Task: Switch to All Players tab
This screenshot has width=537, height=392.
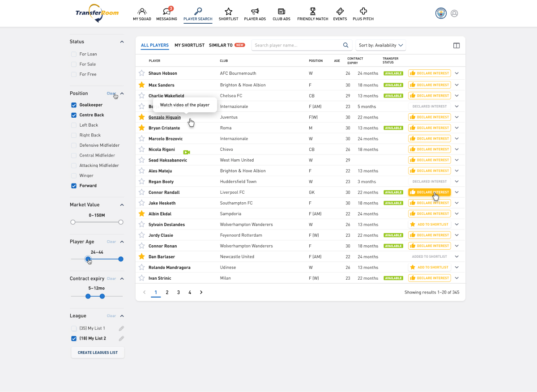Action: click(155, 46)
